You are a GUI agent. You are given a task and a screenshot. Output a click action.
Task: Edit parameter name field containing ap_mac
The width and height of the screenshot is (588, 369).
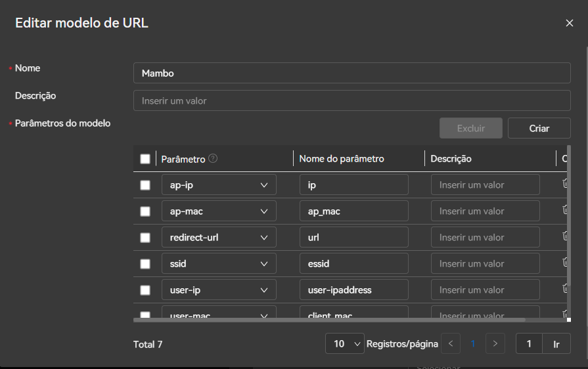(x=353, y=211)
